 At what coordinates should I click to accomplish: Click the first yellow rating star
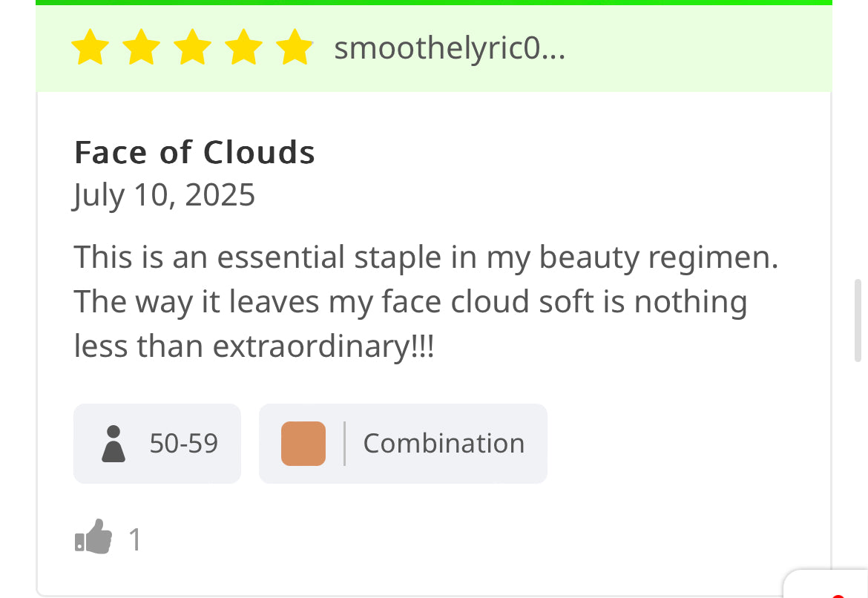[91, 48]
